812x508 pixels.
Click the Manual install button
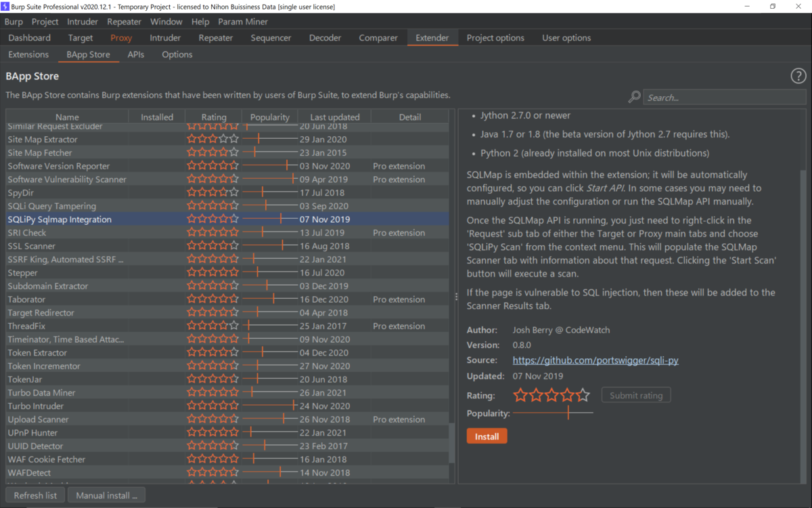click(106, 495)
